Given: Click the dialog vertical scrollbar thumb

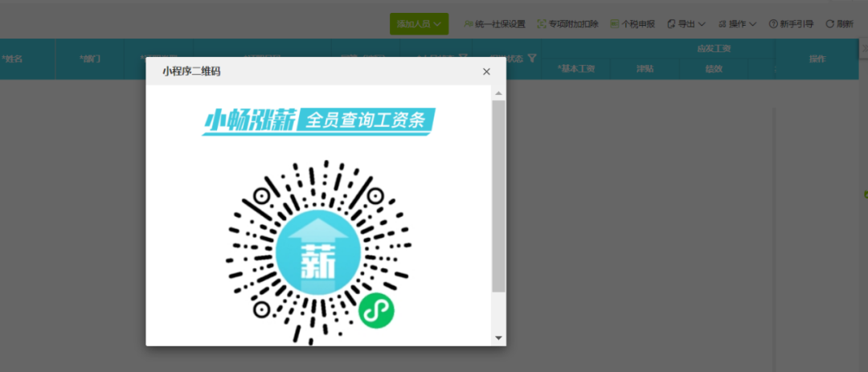Looking at the screenshot, I should [x=499, y=195].
